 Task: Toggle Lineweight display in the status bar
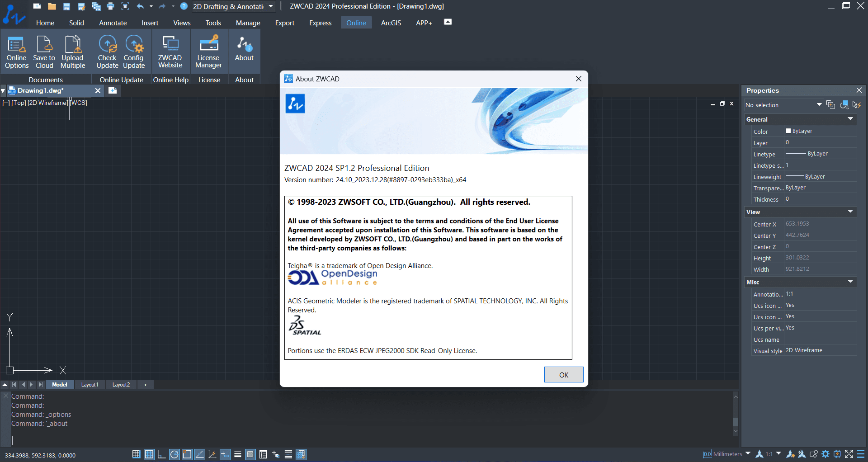[237, 454]
